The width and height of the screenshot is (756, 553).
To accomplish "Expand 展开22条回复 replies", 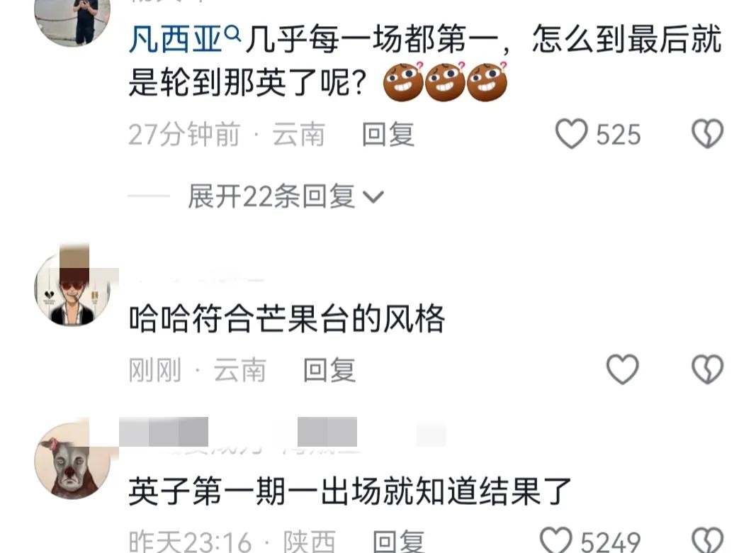I will 286,196.
